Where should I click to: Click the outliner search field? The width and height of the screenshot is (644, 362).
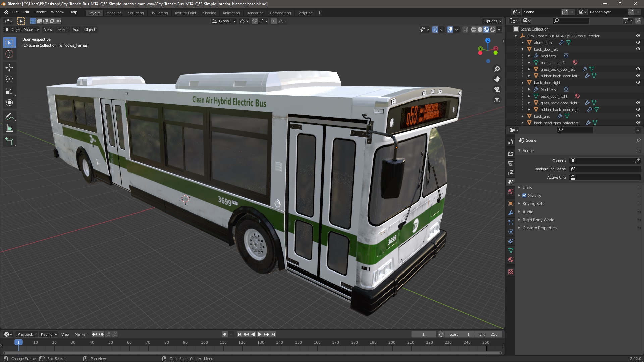[x=571, y=21]
